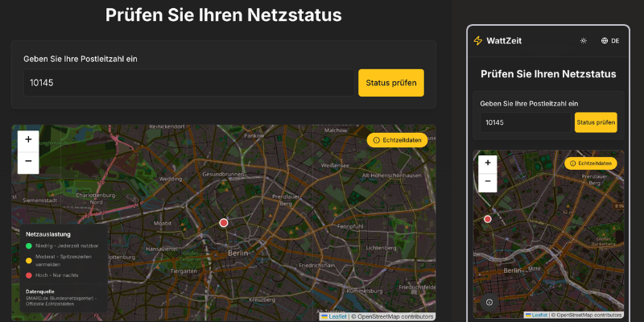Click the WattZeit brand name in mobile header
This screenshot has width=644, height=322.
(x=504, y=41)
